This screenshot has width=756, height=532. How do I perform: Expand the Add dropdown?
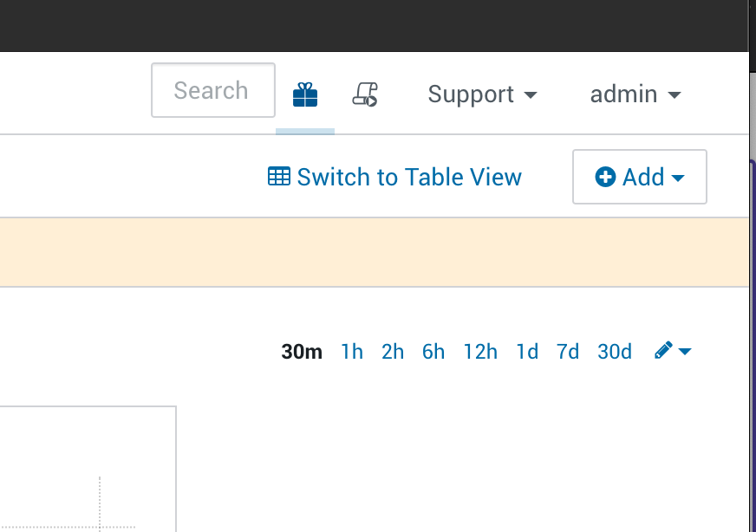click(639, 177)
